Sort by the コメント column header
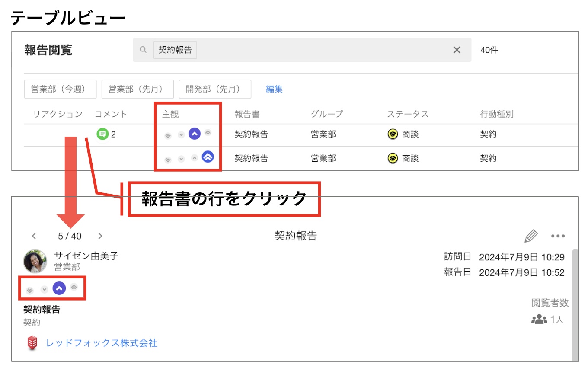 click(111, 114)
